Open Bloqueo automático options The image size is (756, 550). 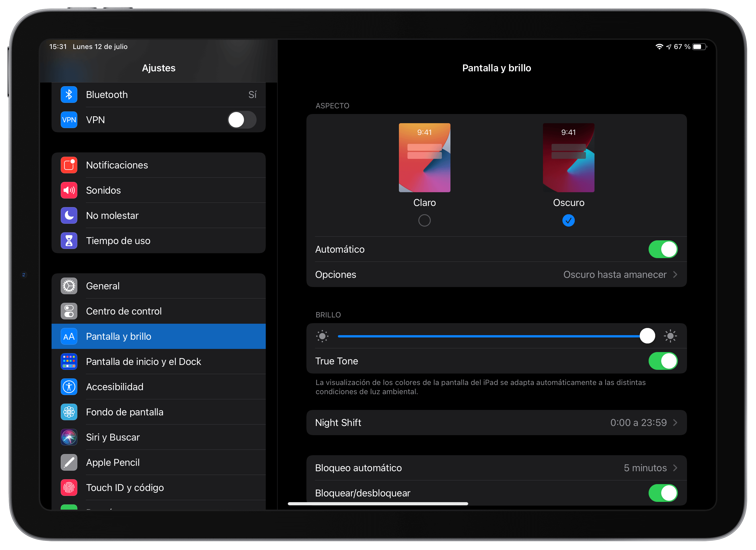click(x=497, y=467)
